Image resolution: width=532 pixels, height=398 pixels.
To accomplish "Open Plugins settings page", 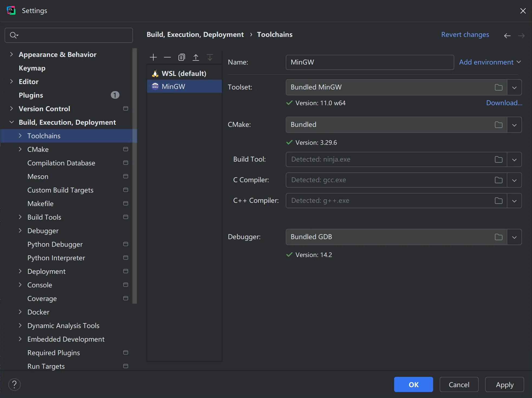I will click(31, 95).
